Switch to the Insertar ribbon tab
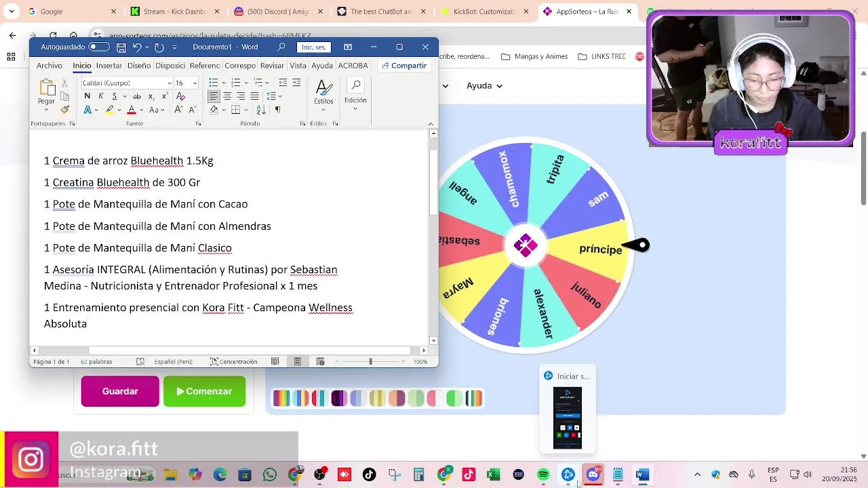This screenshot has width=868, height=488. click(x=109, y=66)
